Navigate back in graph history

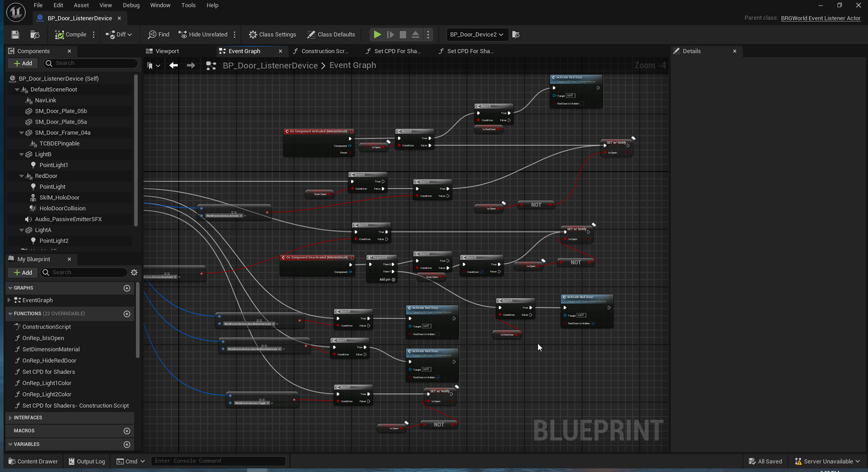click(x=174, y=66)
